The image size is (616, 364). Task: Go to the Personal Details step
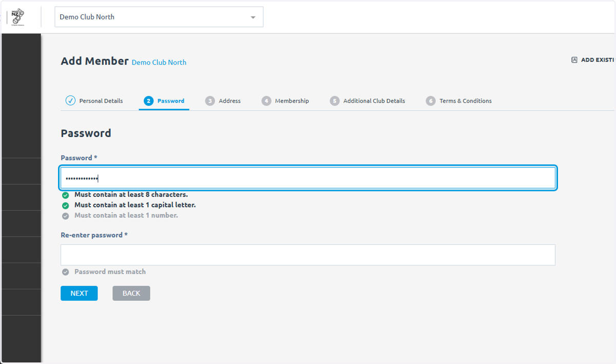[94, 101]
